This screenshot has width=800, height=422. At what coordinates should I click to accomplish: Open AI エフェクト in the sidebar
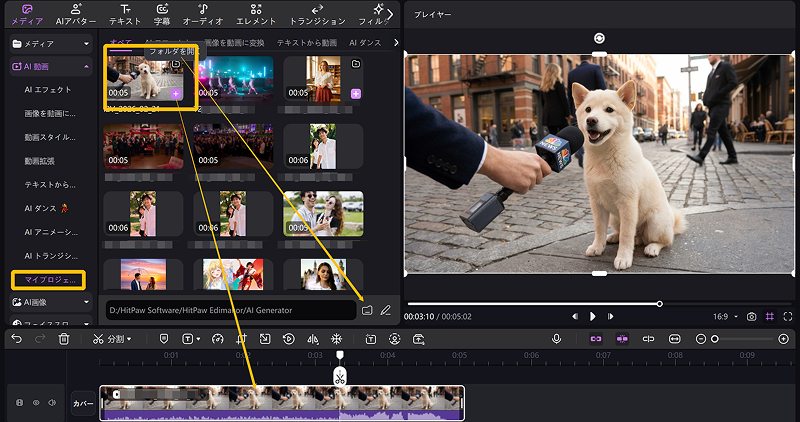pos(48,89)
